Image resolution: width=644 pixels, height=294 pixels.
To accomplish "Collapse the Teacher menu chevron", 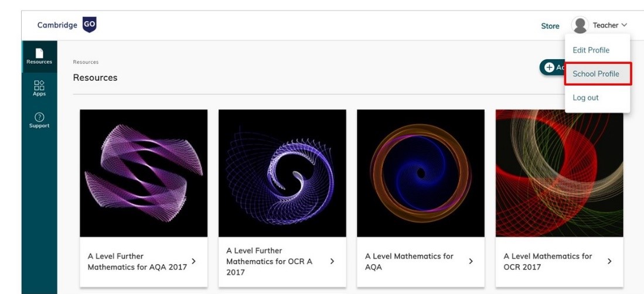I will point(624,25).
